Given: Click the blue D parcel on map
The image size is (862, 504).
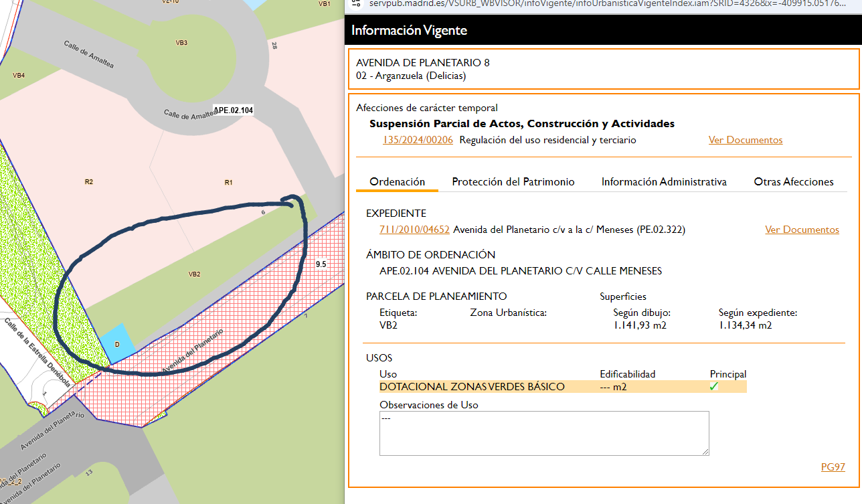Looking at the screenshot, I should point(117,341).
